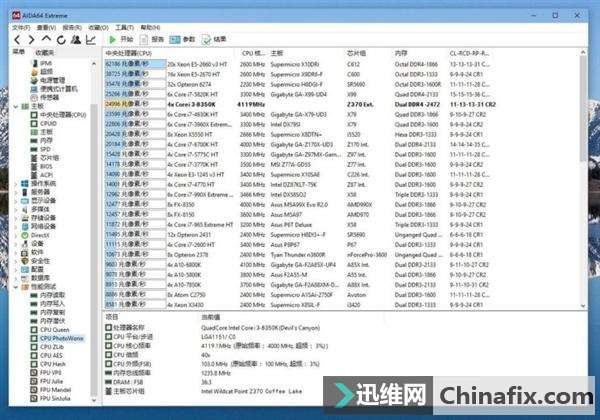This screenshot has width=600, height=420.
Task: Select the 传感器 tree item
Action: (x=49, y=98)
